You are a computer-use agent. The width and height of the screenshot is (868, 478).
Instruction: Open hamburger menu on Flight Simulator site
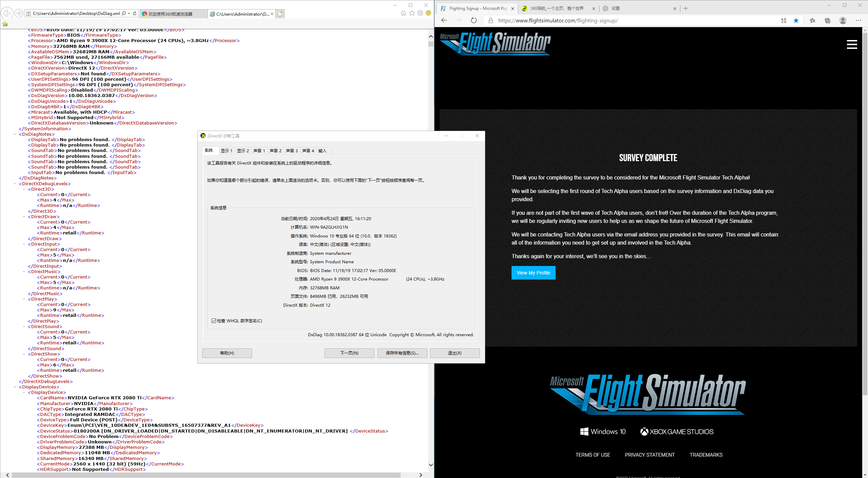pyautogui.click(x=852, y=44)
